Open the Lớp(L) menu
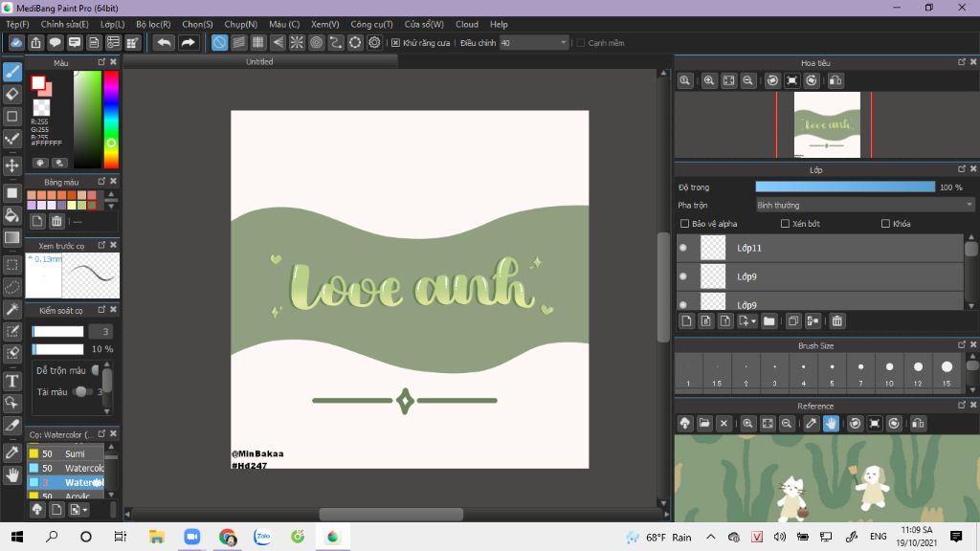 (113, 24)
